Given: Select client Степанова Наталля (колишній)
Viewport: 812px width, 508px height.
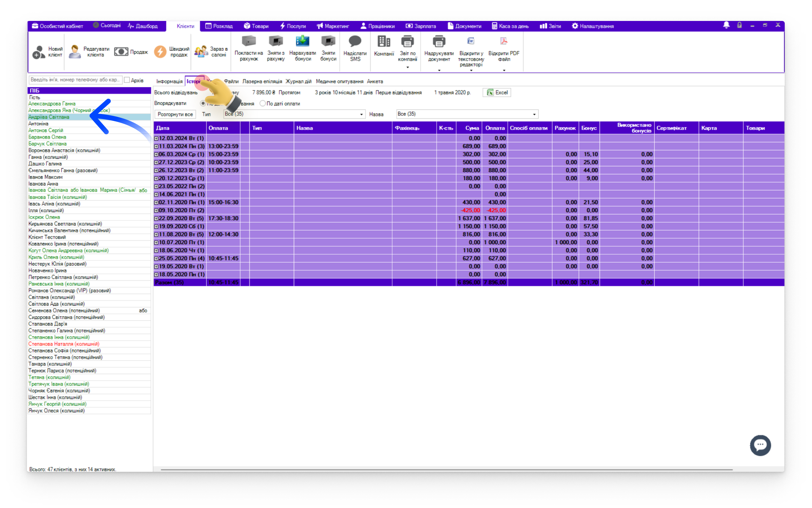Looking at the screenshot, I should point(89,344).
